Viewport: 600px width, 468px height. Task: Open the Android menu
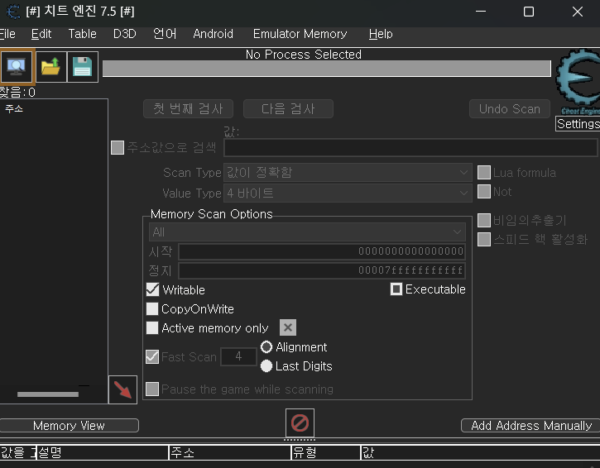coord(213,34)
